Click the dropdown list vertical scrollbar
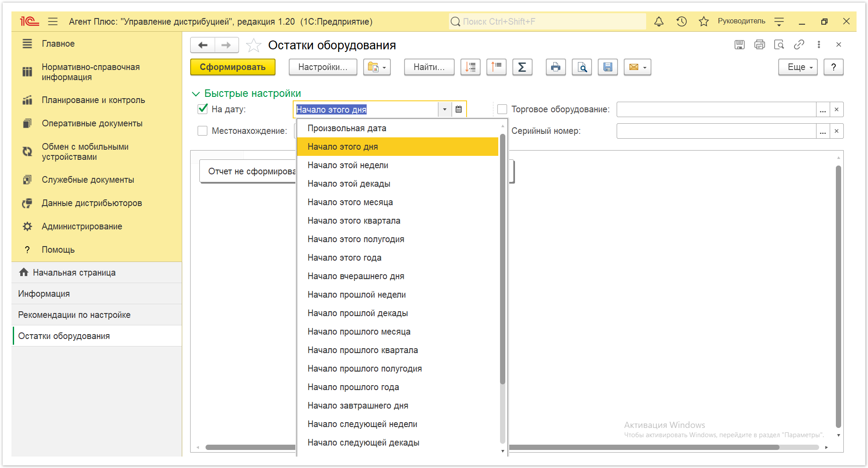Screen dimensions: 868x468 pyautogui.click(x=503, y=260)
